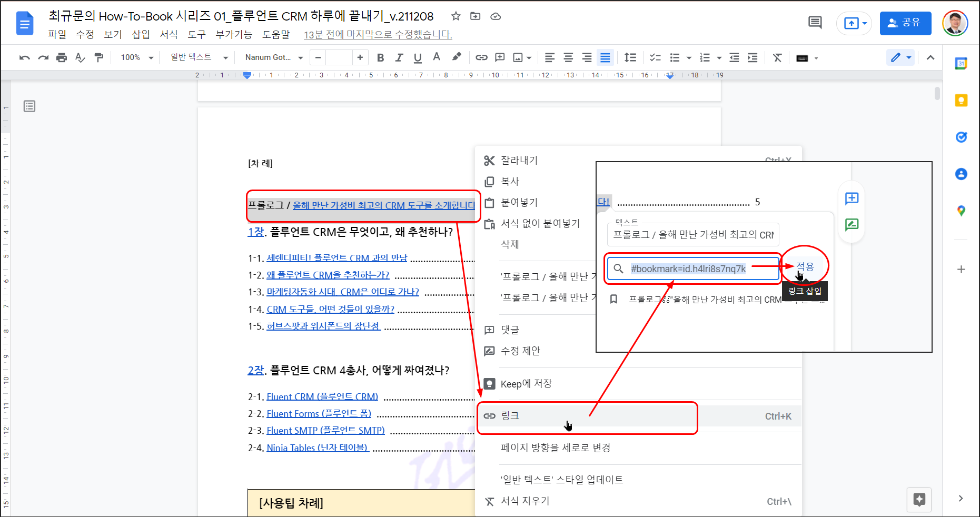This screenshot has height=517, width=980.
Task: Toggle bold formatting
Action: 380,58
